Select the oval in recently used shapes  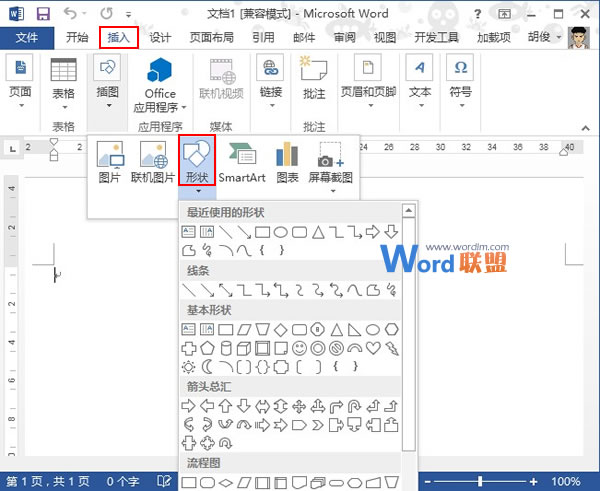(x=280, y=232)
